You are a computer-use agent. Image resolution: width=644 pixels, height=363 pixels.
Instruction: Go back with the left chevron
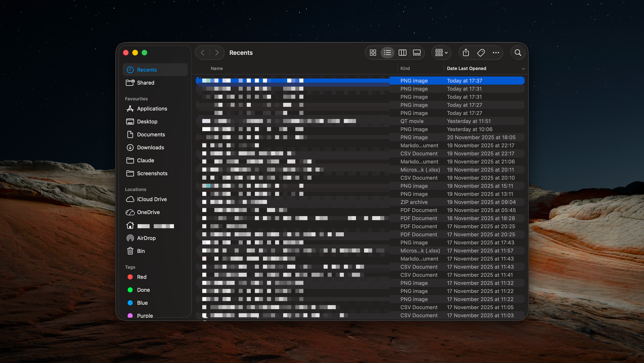[203, 53]
